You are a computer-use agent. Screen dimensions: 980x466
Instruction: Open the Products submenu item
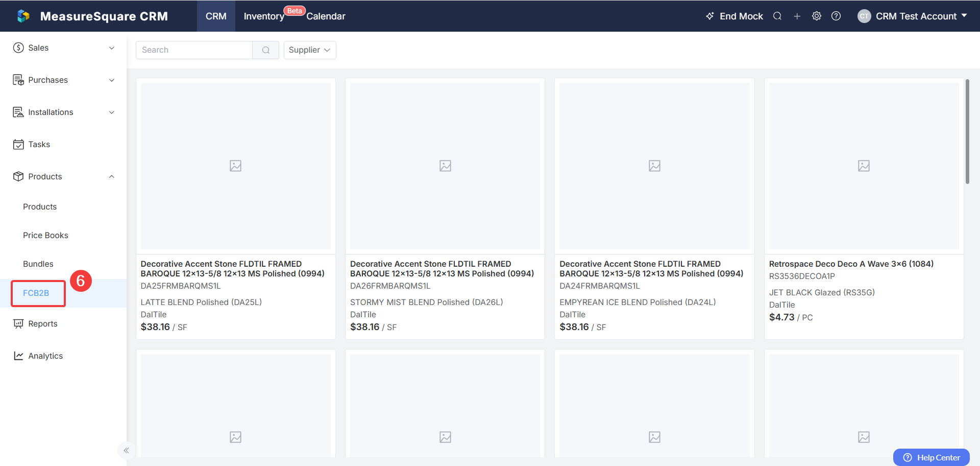[40, 206]
